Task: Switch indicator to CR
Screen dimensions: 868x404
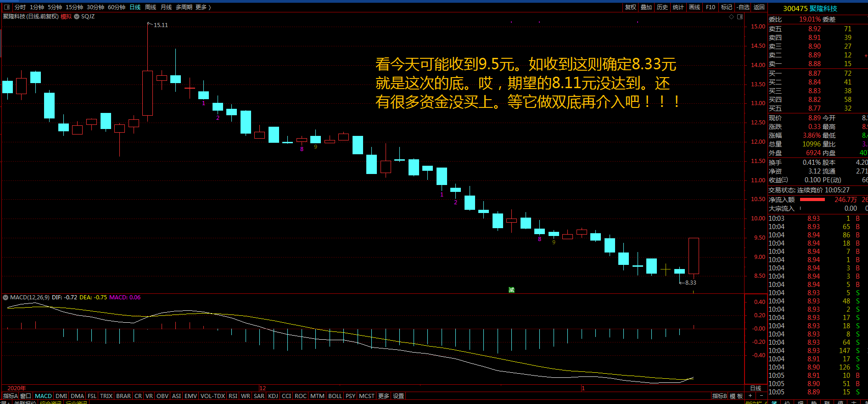Action: (x=138, y=396)
